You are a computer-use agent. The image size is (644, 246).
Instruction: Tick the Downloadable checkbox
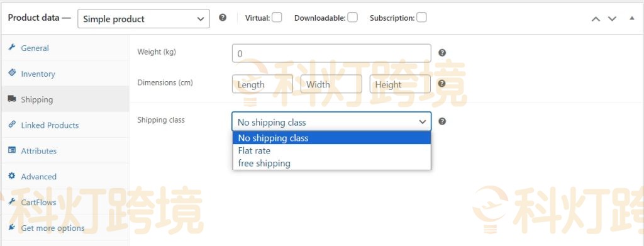[352, 17]
